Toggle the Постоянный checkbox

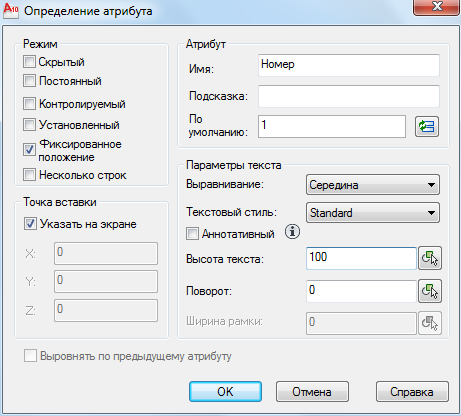pyautogui.click(x=29, y=81)
